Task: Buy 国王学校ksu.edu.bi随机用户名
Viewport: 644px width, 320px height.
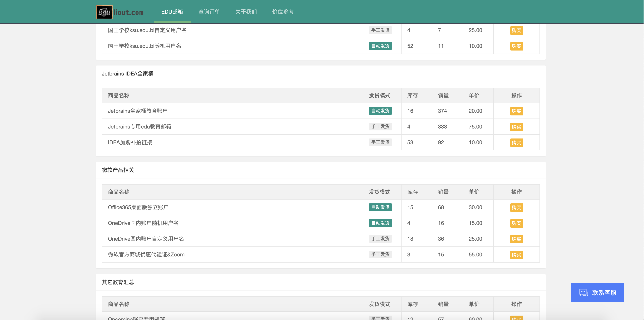Action: pos(516,46)
